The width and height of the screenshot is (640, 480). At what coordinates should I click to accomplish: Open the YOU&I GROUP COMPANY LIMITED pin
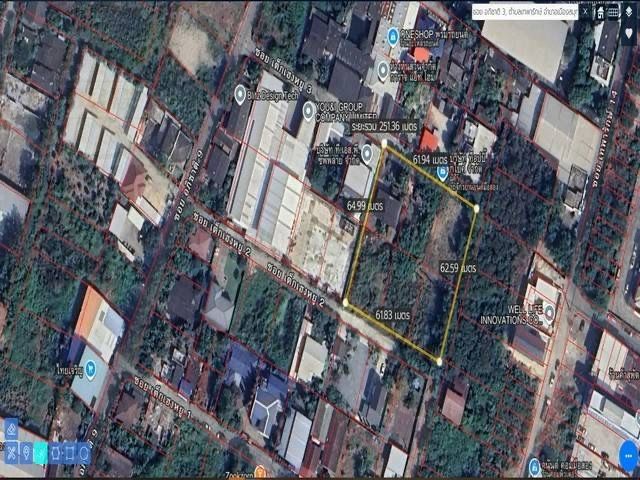point(308,109)
